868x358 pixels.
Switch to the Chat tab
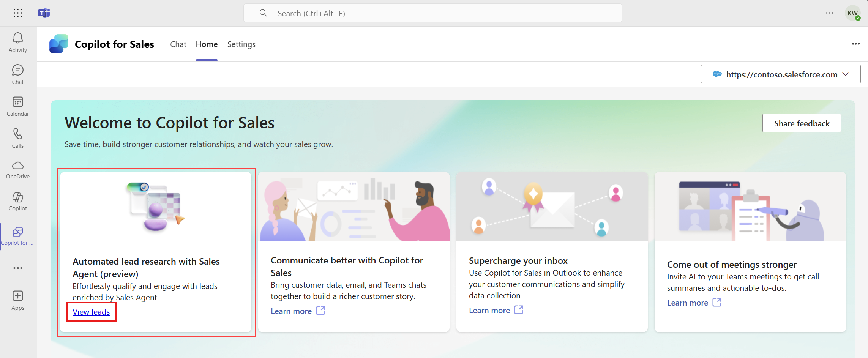click(178, 44)
